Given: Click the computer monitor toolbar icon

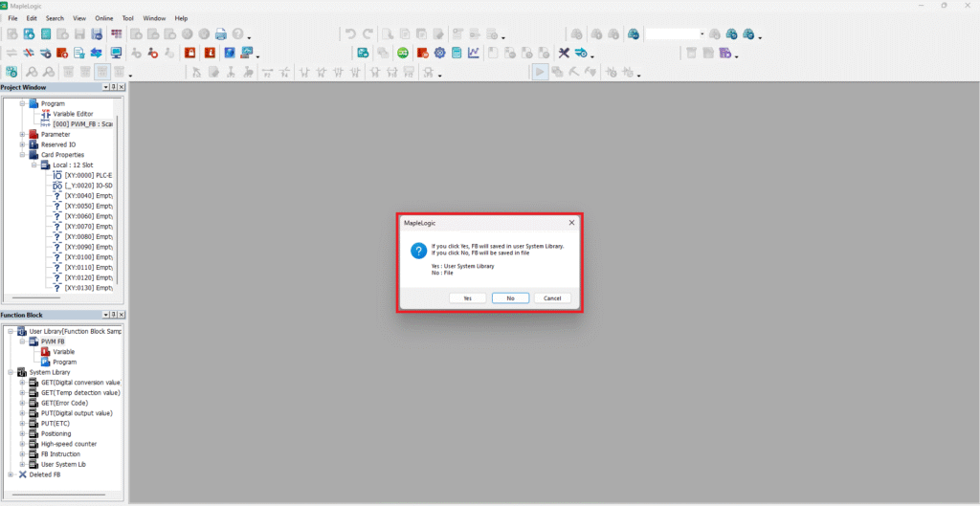Looking at the screenshot, I should click(x=116, y=54).
